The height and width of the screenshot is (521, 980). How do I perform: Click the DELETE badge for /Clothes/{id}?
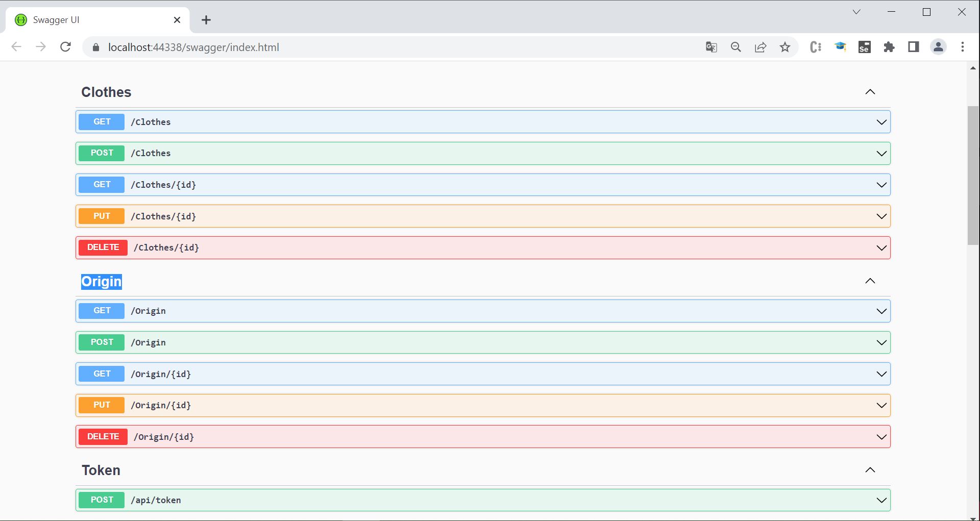[x=103, y=247]
